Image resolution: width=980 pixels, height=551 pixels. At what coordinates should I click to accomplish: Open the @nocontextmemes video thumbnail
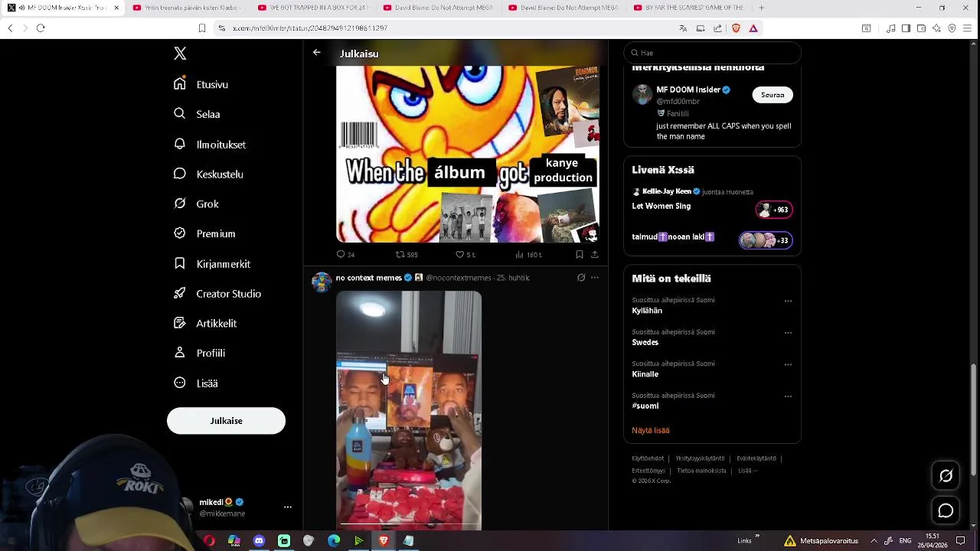pos(409,410)
